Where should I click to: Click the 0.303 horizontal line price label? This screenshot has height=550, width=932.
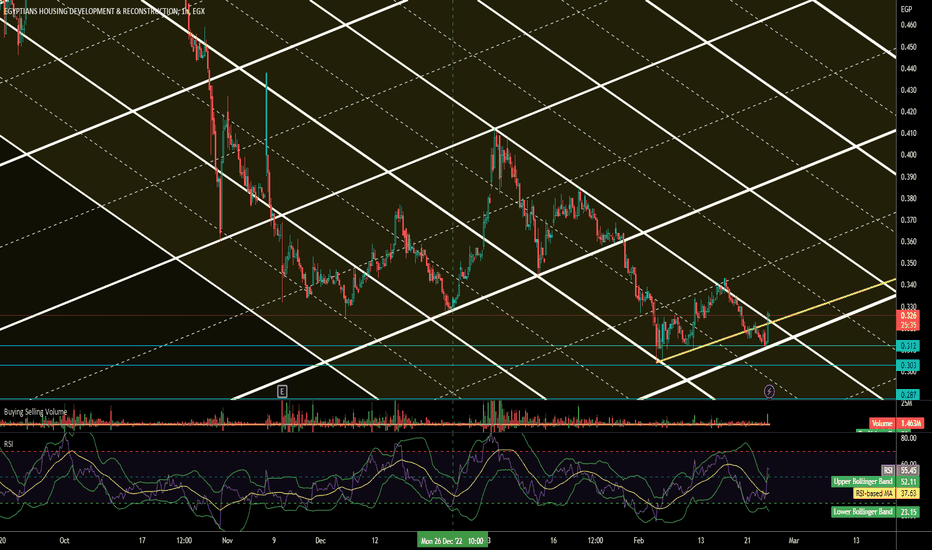(x=908, y=365)
